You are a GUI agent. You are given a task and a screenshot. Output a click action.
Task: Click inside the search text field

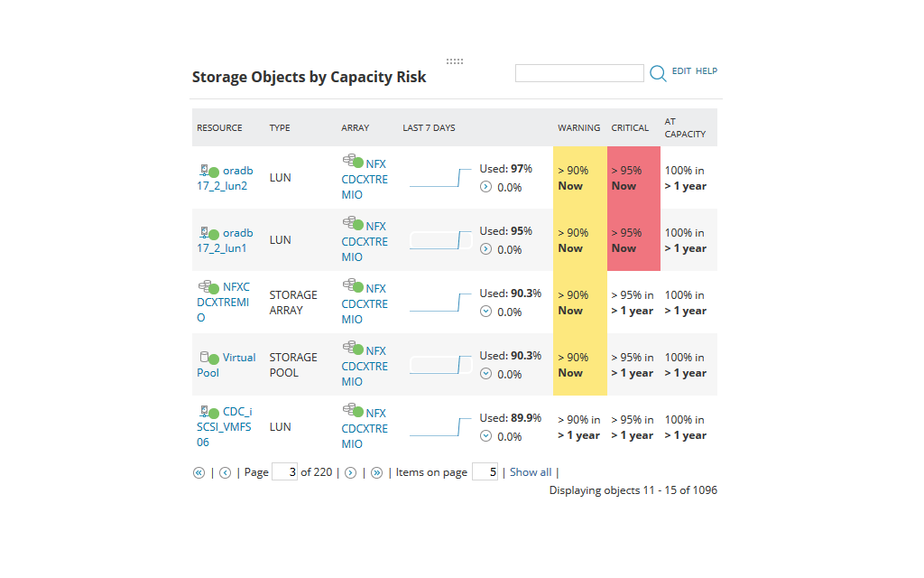[578, 73]
